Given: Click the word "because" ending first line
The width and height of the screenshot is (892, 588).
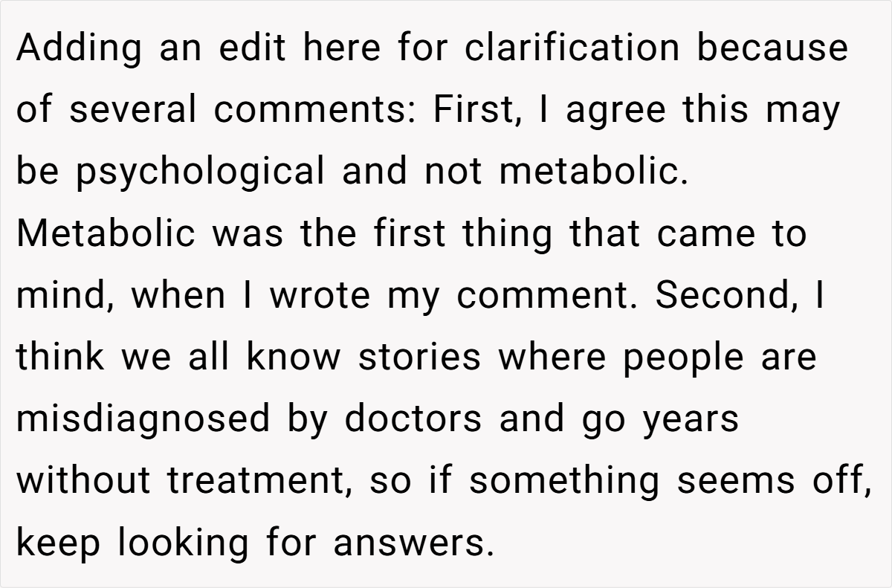Looking at the screenshot, I should (772, 48).
